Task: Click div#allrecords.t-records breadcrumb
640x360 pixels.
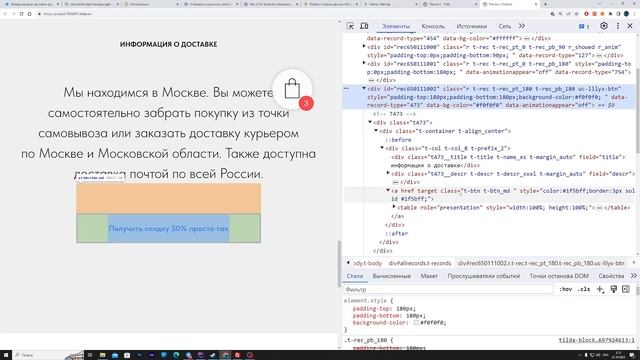Action: click(420, 263)
